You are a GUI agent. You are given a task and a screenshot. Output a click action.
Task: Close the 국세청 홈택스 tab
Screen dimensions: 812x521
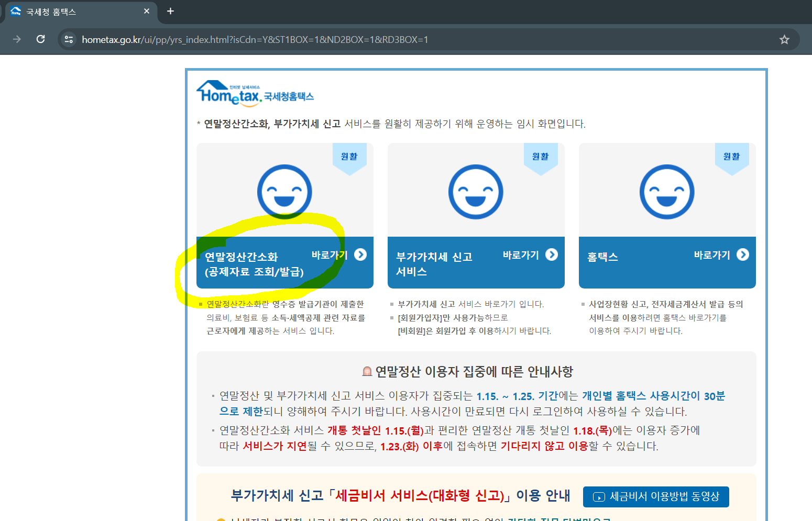point(147,11)
